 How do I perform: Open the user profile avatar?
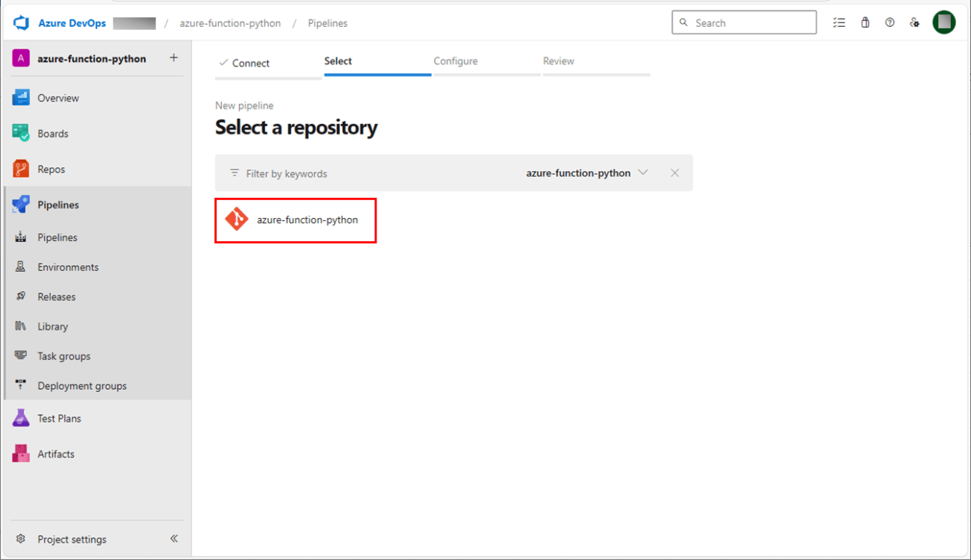click(x=944, y=22)
